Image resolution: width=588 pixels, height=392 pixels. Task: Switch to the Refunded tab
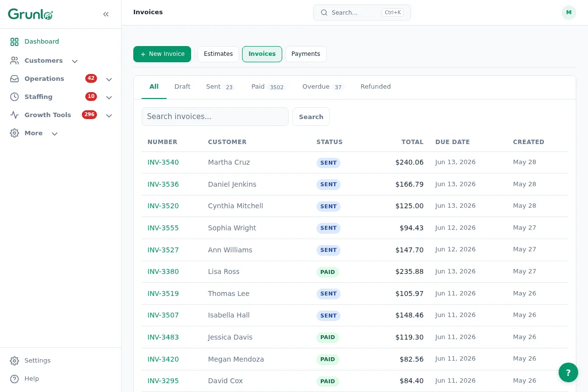click(x=376, y=87)
